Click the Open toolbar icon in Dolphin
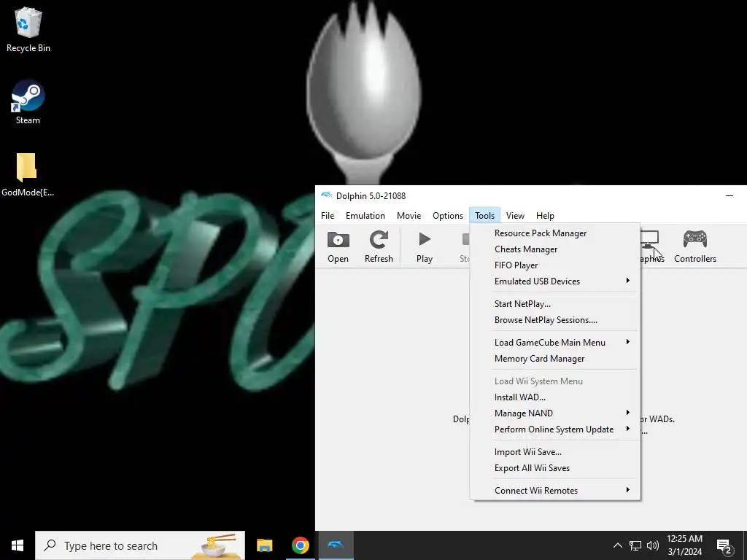The height and width of the screenshot is (560, 747). (x=338, y=246)
